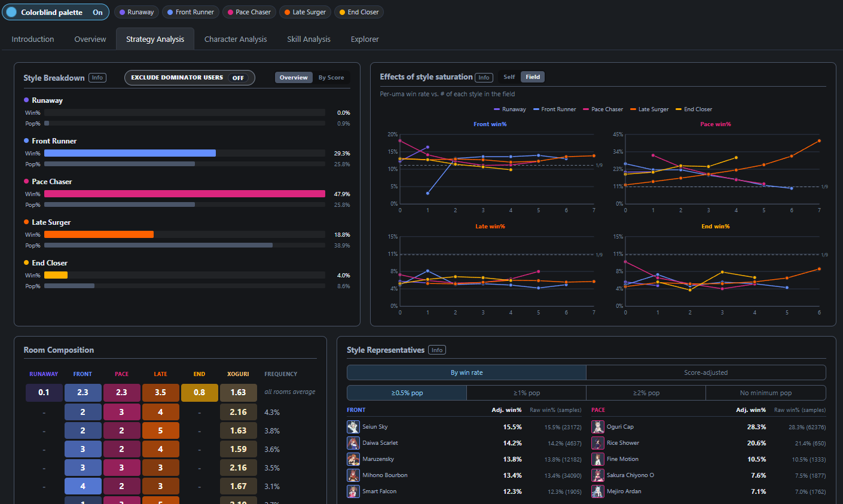This screenshot has height=504, width=843.
Task: Switch Style Breakdown to By Score
Action: 331,78
